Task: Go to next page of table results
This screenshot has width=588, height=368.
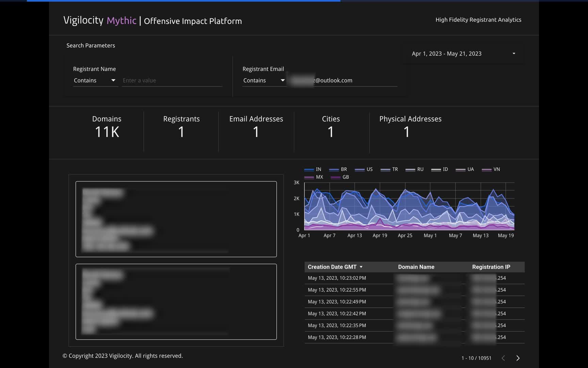Action: pos(518,358)
